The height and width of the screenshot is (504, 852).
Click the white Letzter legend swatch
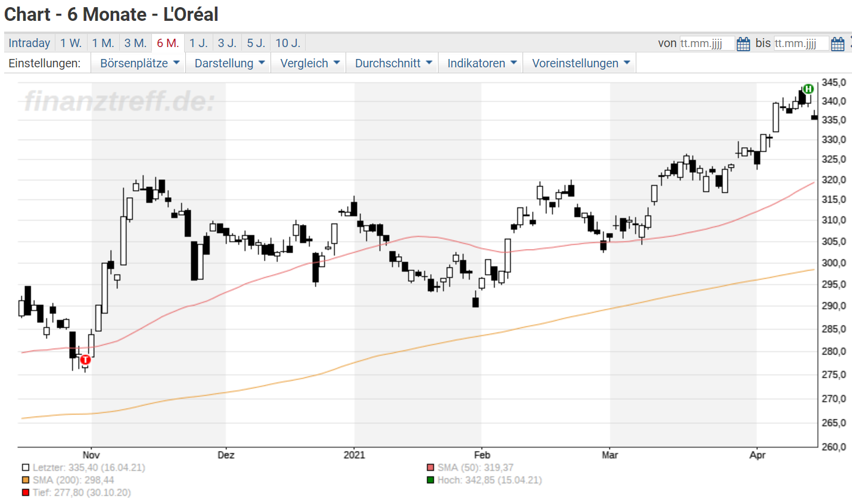[x=26, y=468]
